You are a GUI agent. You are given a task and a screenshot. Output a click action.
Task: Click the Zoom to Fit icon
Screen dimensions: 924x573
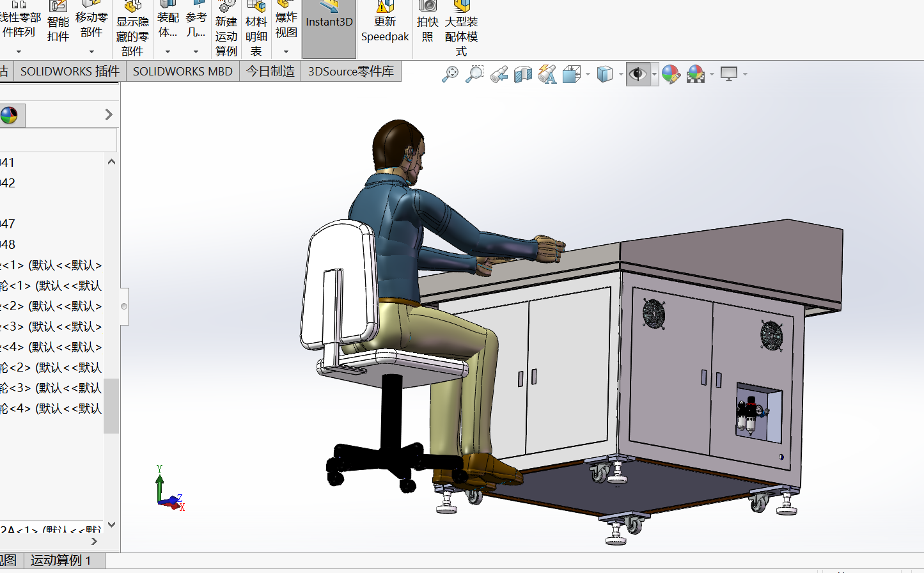pos(450,74)
